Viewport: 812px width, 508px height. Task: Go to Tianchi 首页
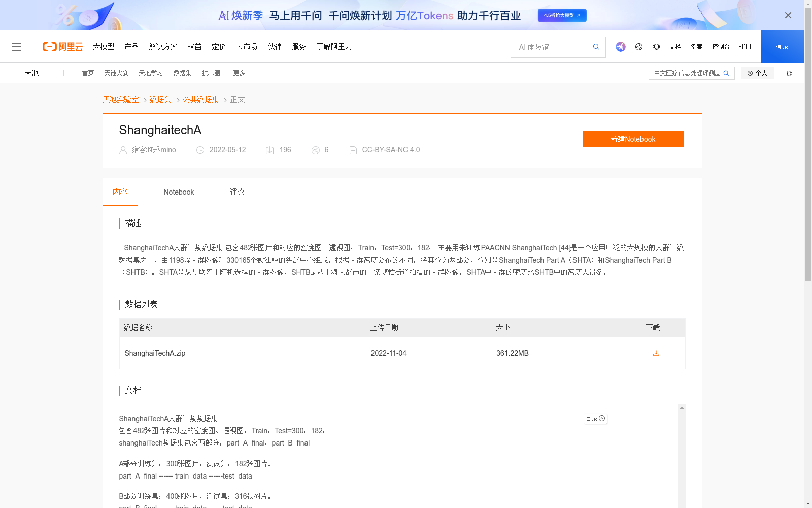pyautogui.click(x=88, y=73)
